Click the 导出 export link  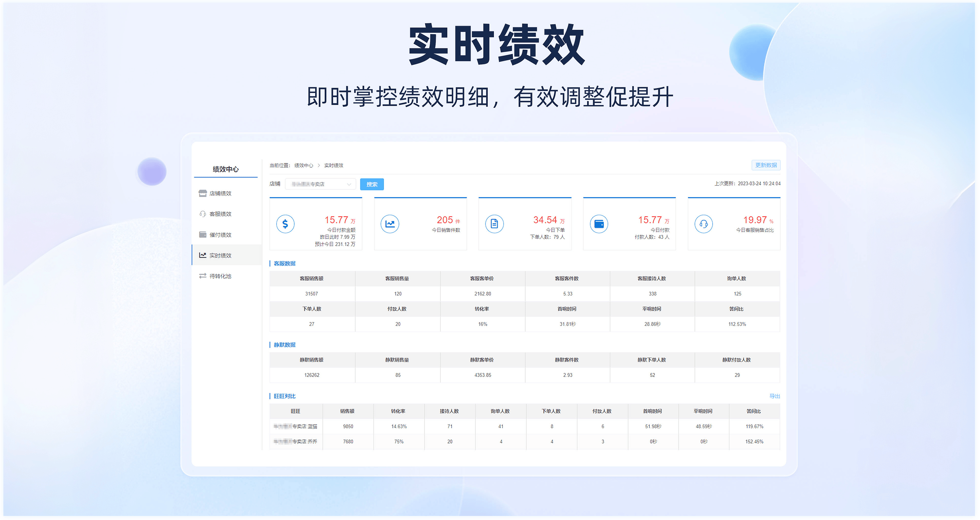click(x=774, y=396)
